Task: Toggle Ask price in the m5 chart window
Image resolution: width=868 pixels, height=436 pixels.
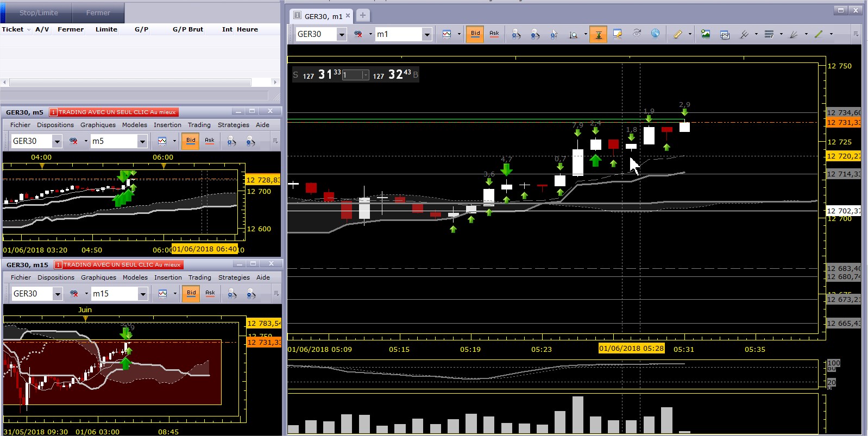Action: point(210,141)
